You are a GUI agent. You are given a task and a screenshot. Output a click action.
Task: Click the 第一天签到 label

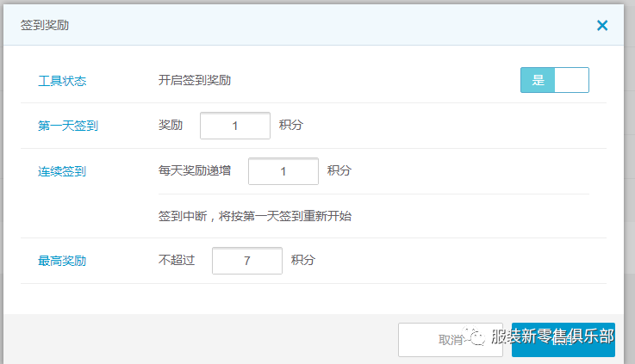[x=68, y=126]
